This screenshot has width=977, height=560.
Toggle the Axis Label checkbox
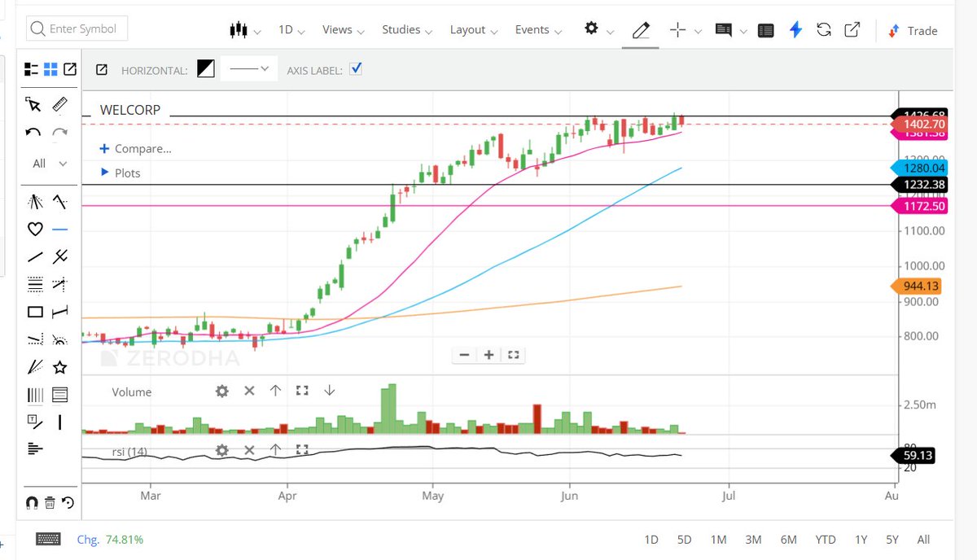[355, 69]
